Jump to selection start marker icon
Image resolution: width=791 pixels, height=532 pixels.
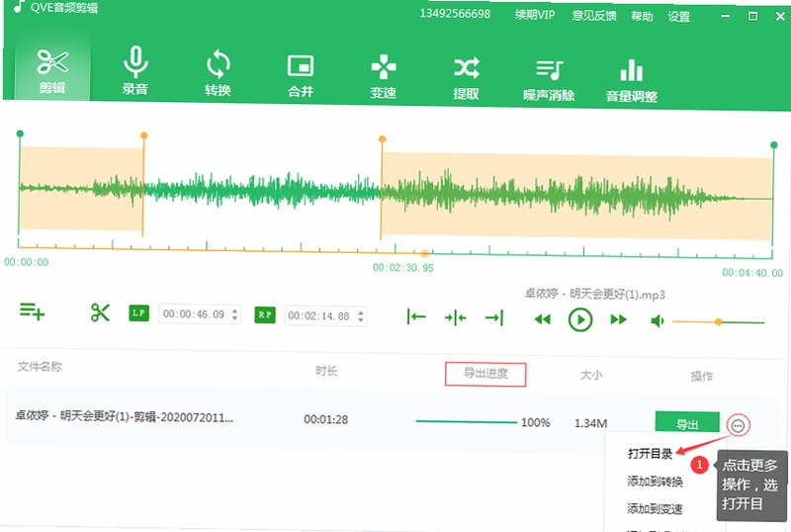pyautogui.click(x=416, y=317)
